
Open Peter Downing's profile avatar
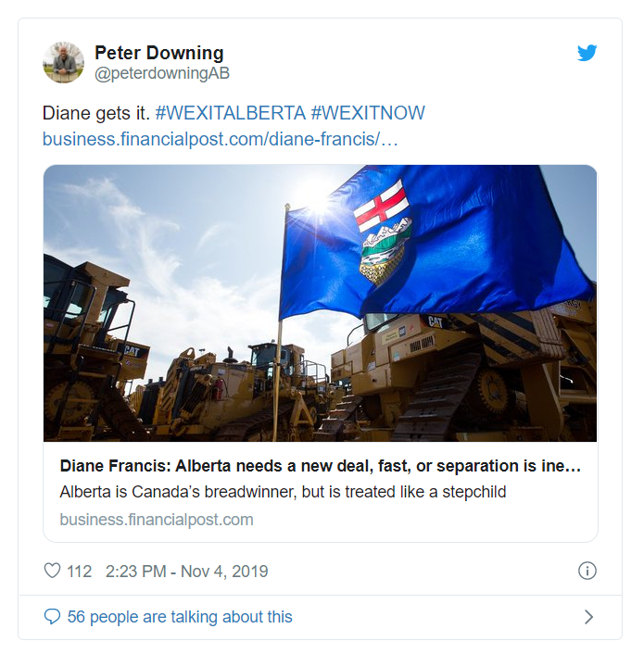[63, 63]
